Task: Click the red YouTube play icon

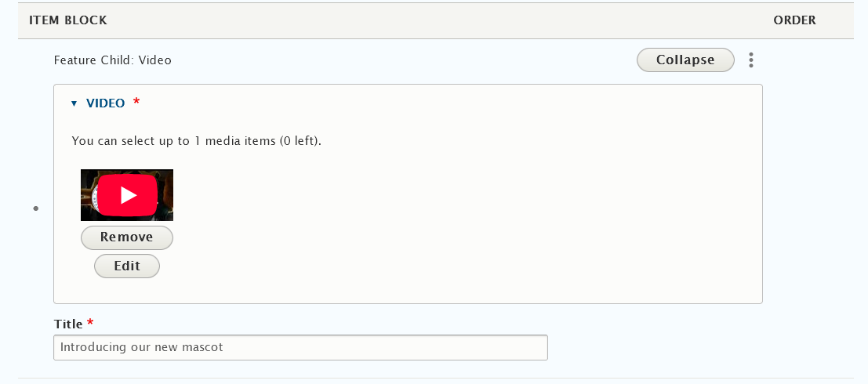Action: (129, 195)
